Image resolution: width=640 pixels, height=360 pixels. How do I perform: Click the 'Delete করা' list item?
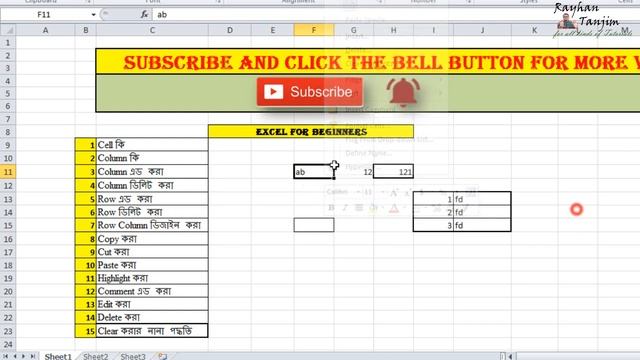[x=152, y=317]
